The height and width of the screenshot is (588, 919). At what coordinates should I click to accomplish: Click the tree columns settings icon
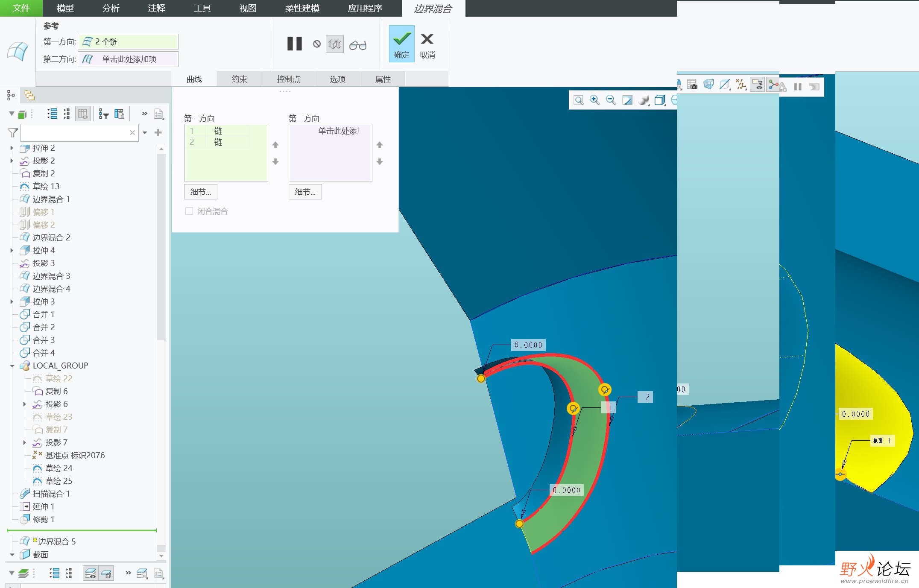120,114
